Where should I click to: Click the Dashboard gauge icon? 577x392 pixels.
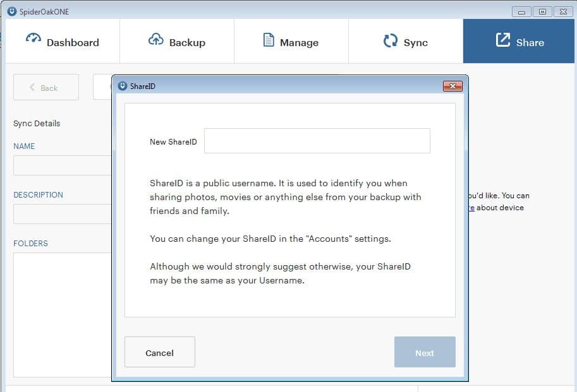(33, 39)
